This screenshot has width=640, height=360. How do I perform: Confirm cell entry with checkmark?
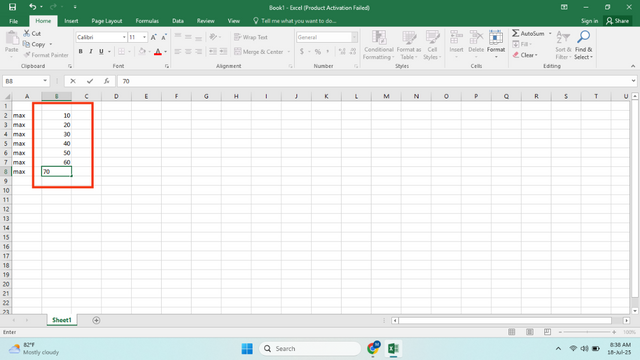[90, 81]
